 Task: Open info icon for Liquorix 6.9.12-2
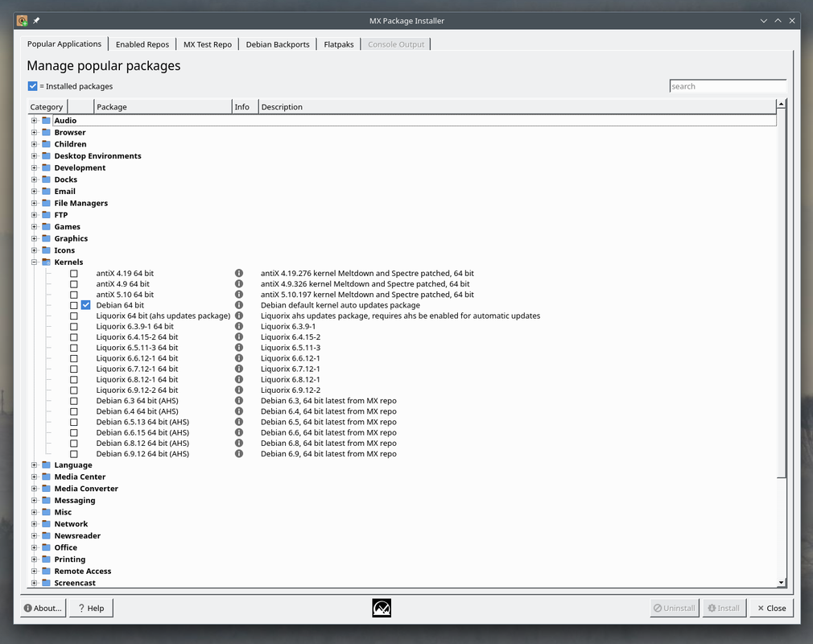(238, 390)
